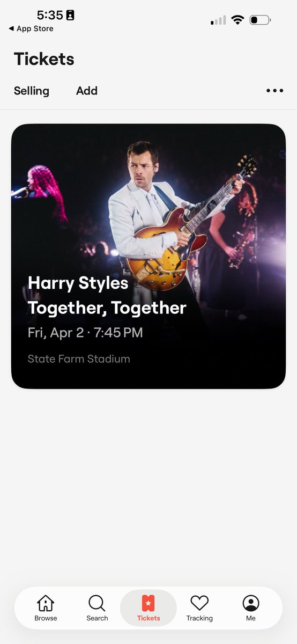This screenshot has width=297, height=644.
Task: Tap the Tickets page heading
Action: point(44,59)
